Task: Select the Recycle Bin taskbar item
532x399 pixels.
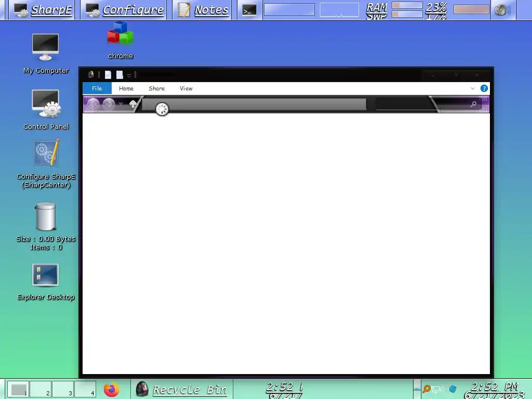Action: tap(181, 389)
